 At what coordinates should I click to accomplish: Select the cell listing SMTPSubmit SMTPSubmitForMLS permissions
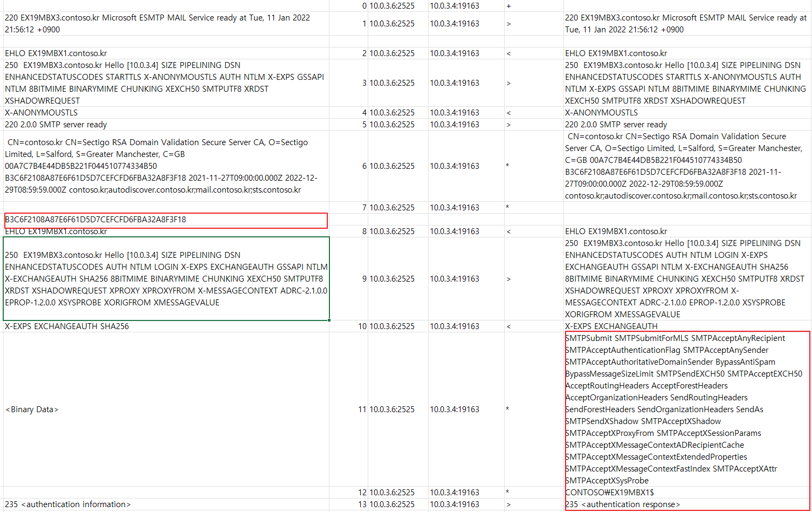pyautogui.click(x=687, y=409)
